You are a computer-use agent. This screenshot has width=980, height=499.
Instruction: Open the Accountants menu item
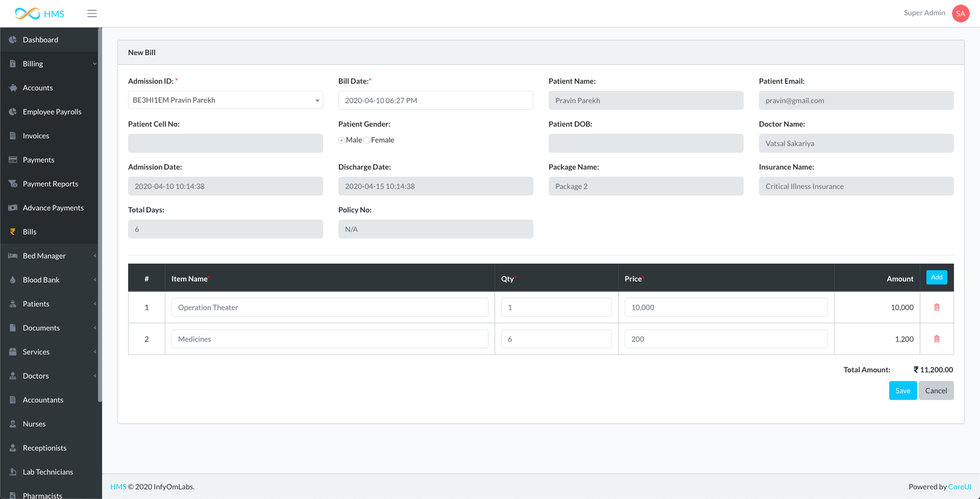tap(43, 400)
